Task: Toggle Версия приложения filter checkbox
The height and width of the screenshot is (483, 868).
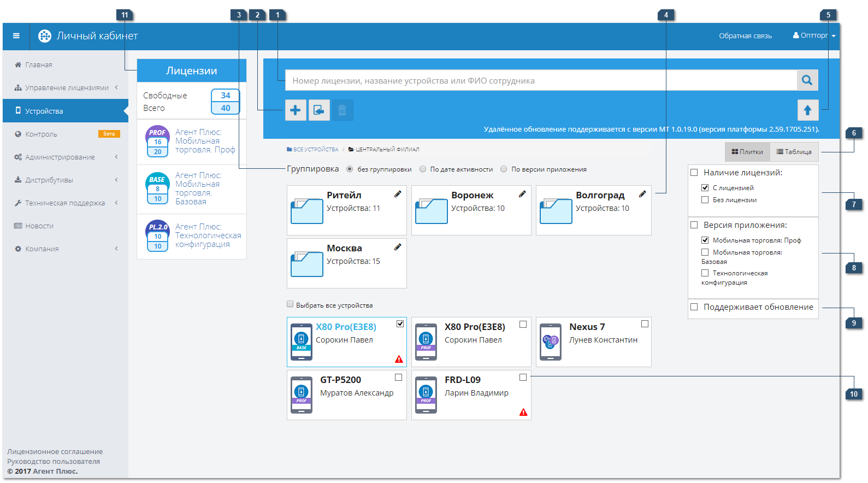Action: coord(694,225)
